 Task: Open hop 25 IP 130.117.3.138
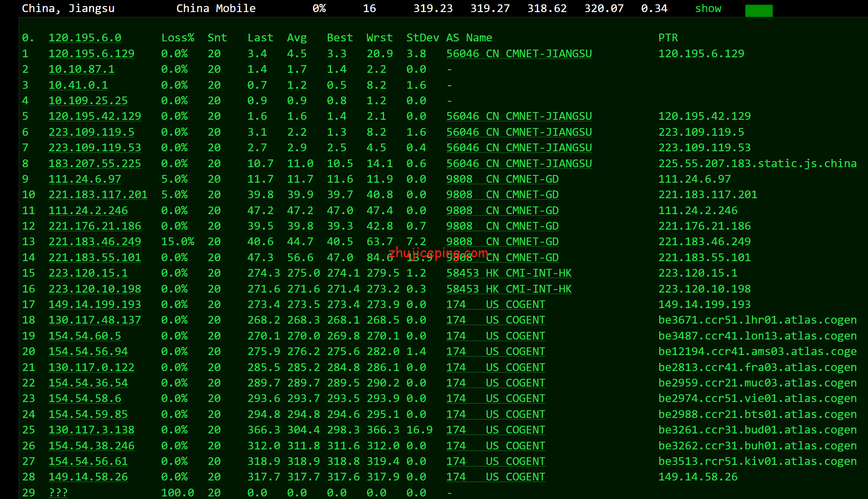pyautogui.click(x=91, y=430)
